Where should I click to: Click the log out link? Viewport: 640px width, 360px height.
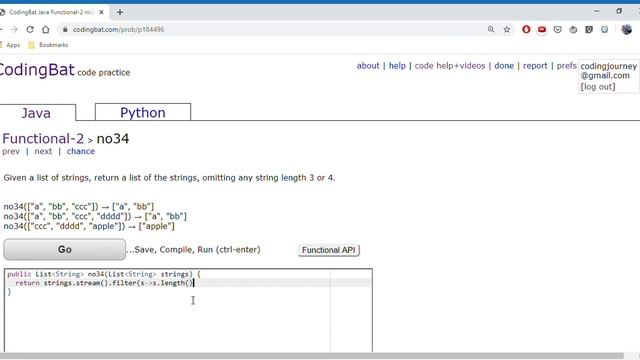click(x=598, y=87)
